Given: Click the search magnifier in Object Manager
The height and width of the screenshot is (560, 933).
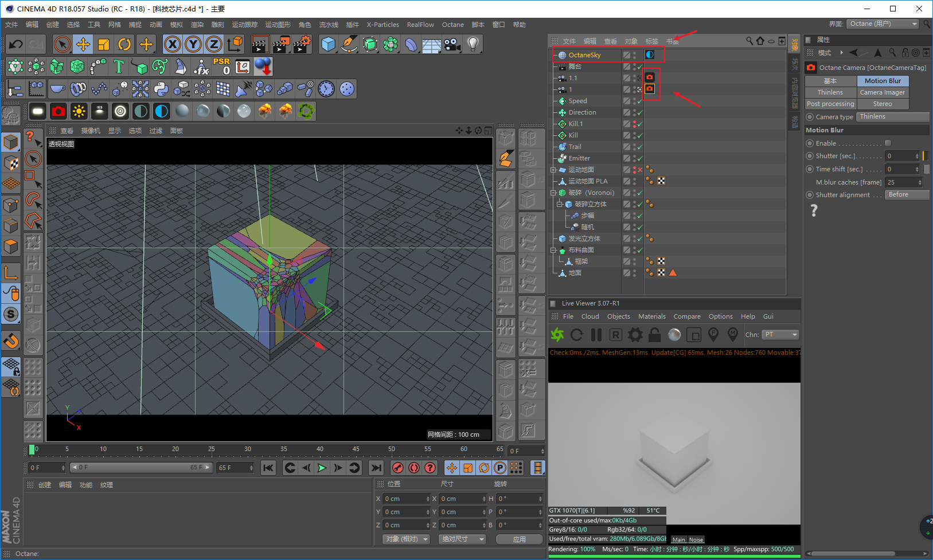Looking at the screenshot, I should tap(749, 41).
